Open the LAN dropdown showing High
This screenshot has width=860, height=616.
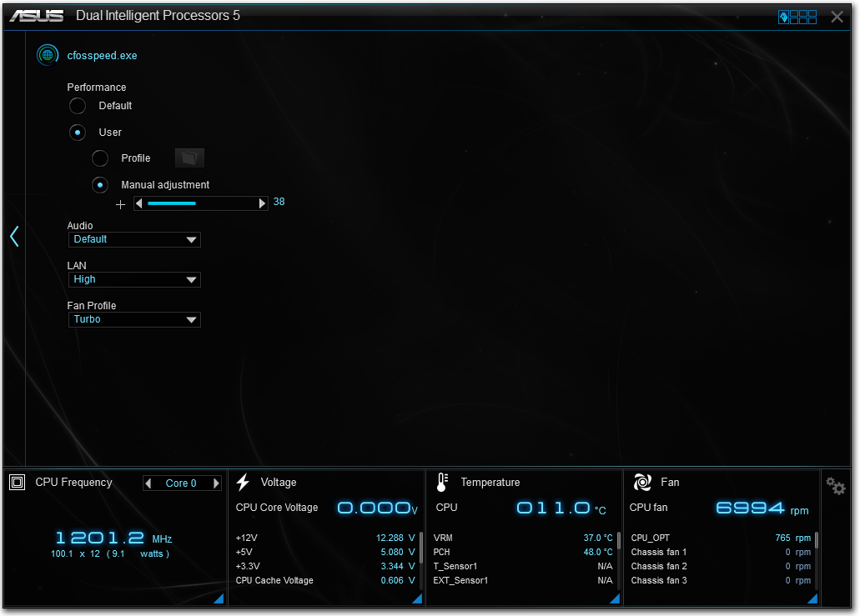[134, 279]
